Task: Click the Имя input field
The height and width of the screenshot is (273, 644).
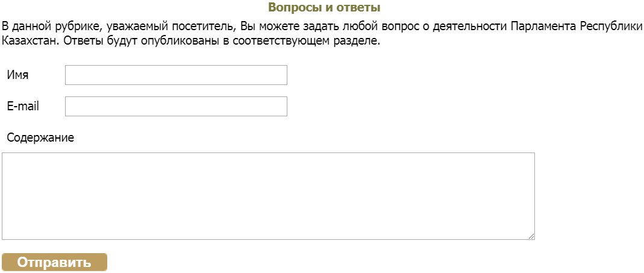Action: pyautogui.click(x=175, y=75)
